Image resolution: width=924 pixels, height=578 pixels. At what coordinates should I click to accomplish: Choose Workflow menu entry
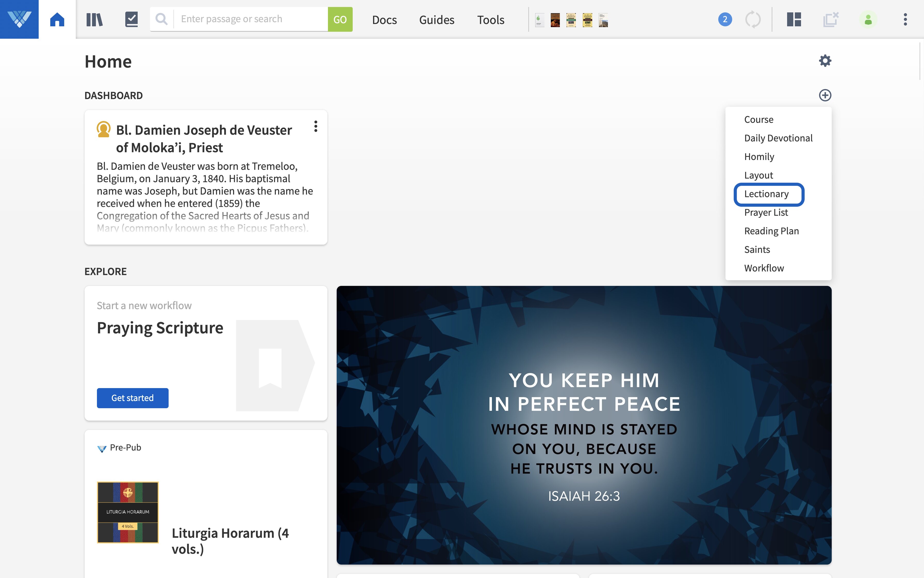(764, 268)
